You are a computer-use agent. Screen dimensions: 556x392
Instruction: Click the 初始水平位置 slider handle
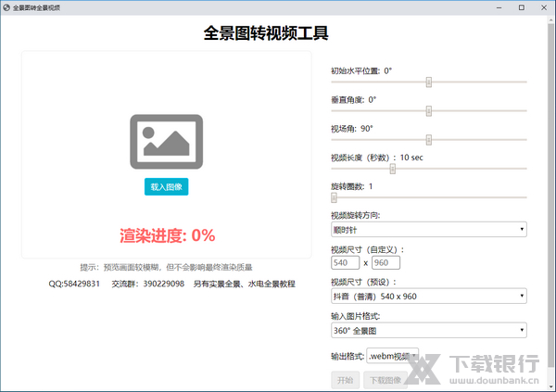[429, 82]
